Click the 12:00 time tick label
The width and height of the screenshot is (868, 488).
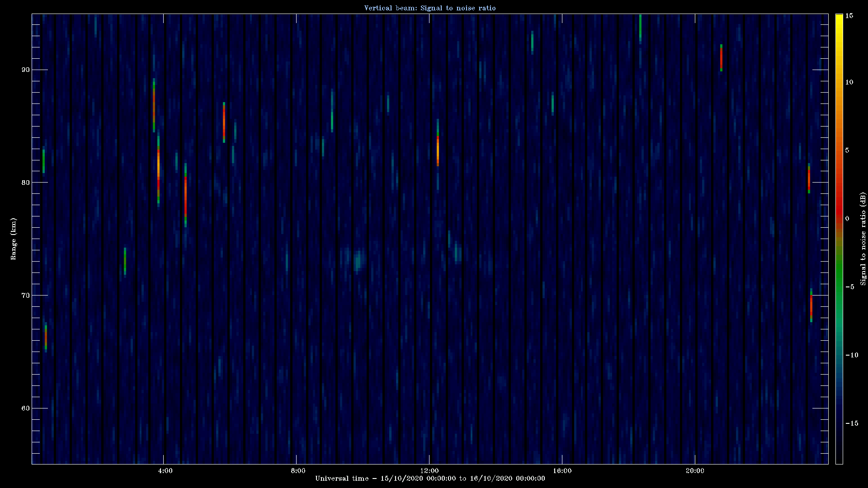[x=429, y=470]
